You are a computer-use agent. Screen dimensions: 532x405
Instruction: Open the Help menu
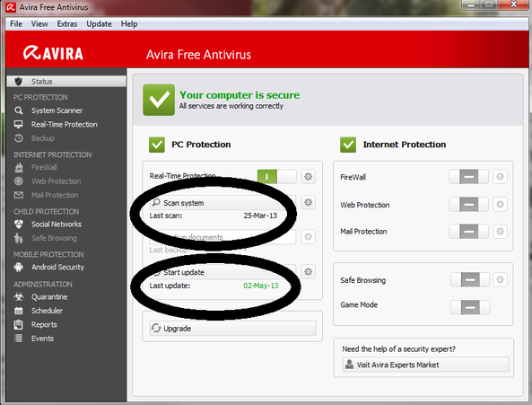coord(129,24)
